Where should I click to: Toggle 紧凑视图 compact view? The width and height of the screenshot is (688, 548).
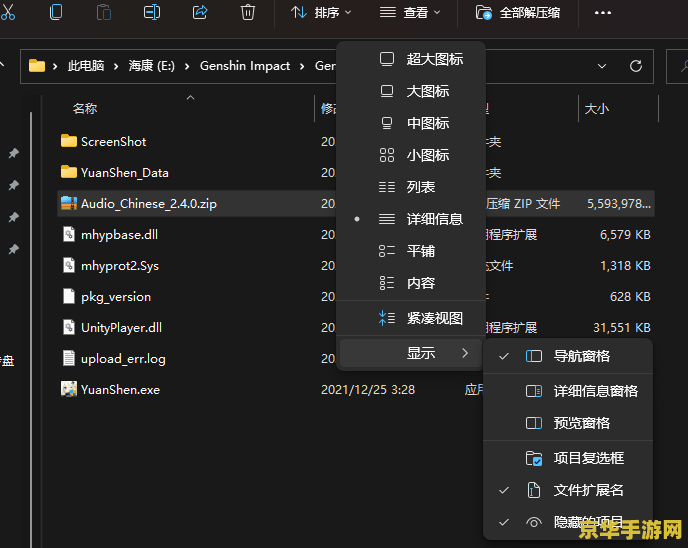coord(411,318)
